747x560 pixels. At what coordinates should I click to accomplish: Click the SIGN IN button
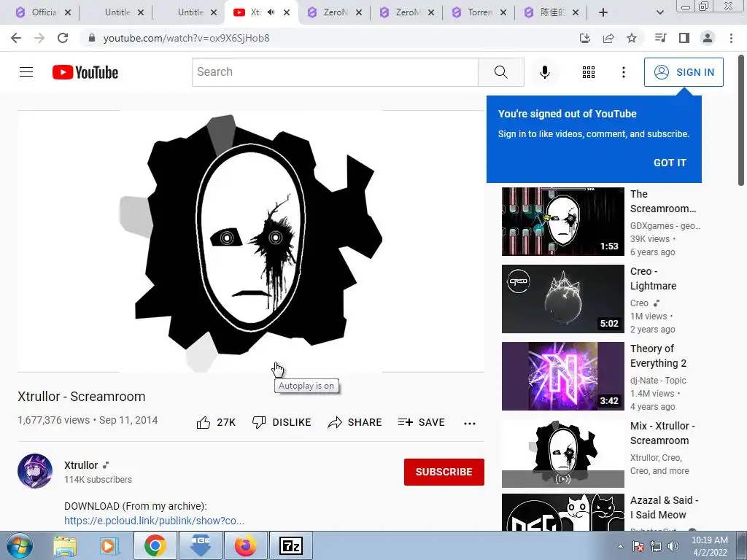(683, 72)
